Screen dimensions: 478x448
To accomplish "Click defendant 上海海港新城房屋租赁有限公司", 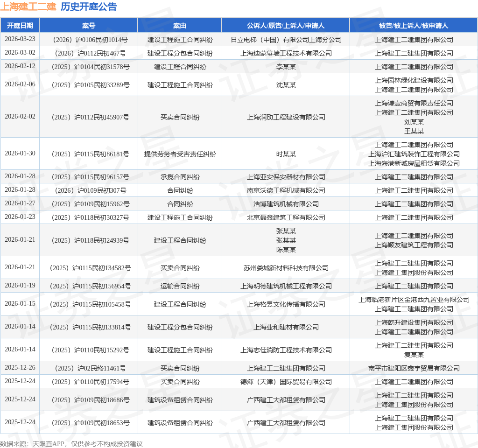I will pyautogui.click(x=414, y=163).
